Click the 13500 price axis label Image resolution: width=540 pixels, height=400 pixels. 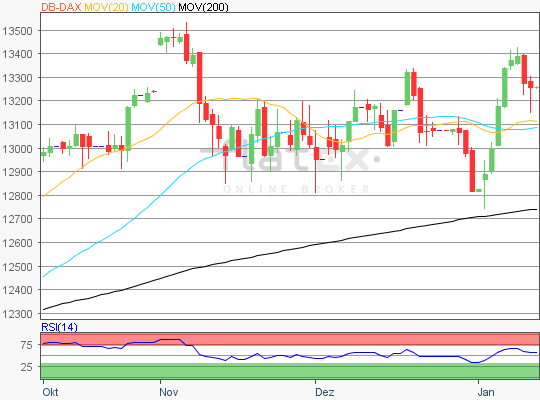pyautogui.click(x=18, y=31)
